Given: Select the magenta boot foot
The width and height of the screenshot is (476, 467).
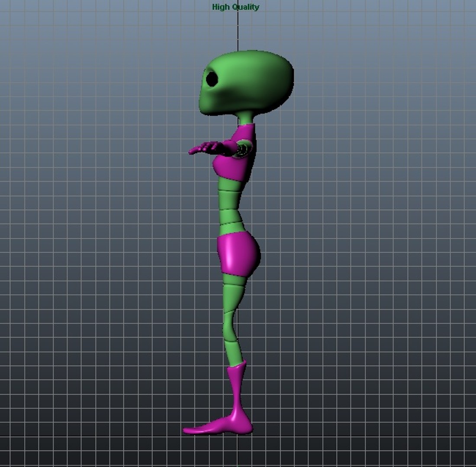Looking at the screenshot, I should tap(218, 397).
